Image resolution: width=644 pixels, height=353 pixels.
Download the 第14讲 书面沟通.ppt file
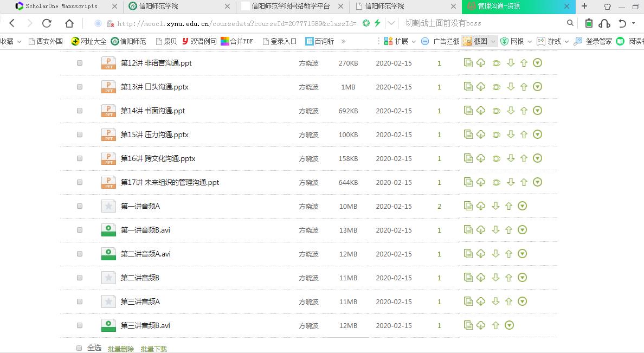(510, 111)
